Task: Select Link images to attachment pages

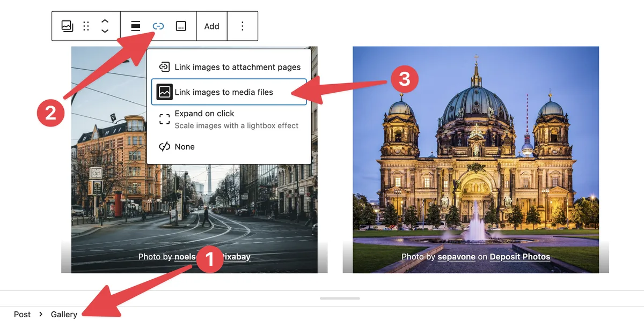Action: (229, 67)
